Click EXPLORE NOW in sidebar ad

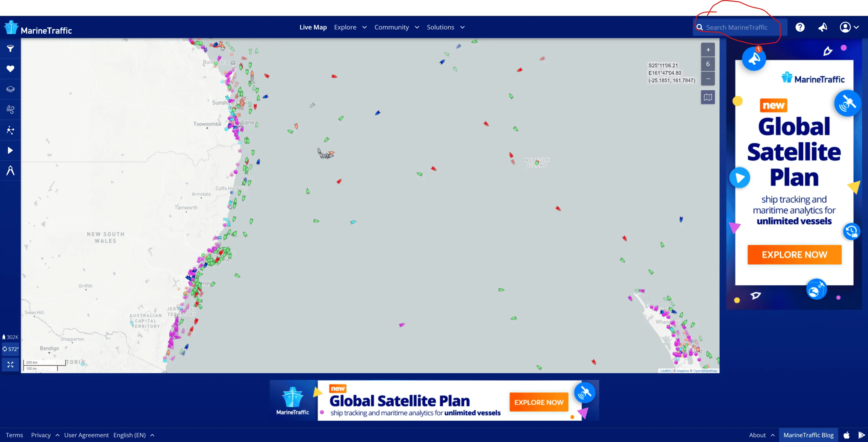pyautogui.click(x=794, y=254)
